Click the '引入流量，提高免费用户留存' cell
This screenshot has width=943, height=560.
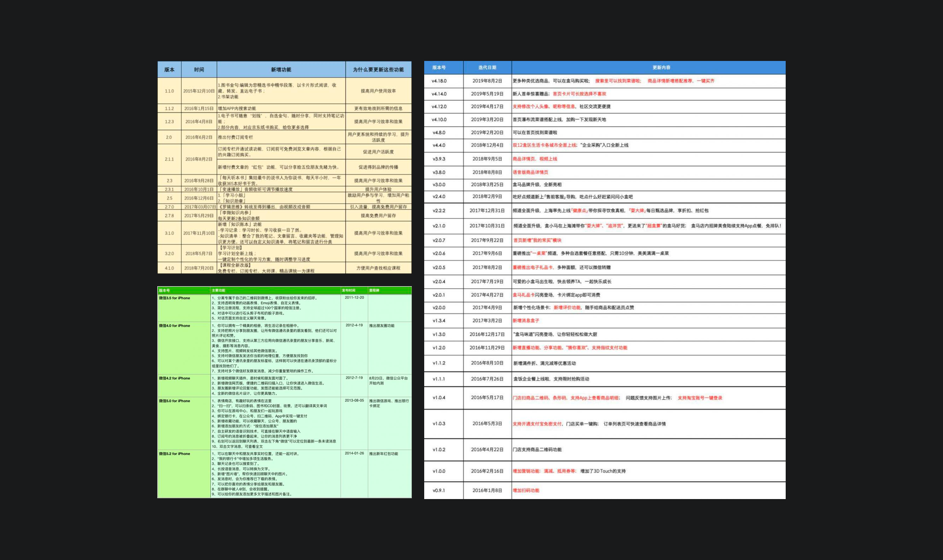(378, 207)
